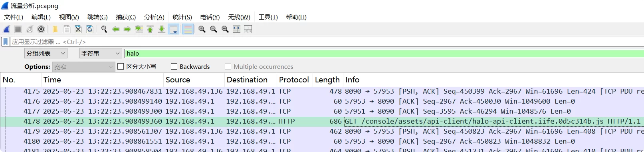This screenshot has width=644, height=152.
Task: Open the 视图(V) menu
Action: pyautogui.click(x=69, y=17)
